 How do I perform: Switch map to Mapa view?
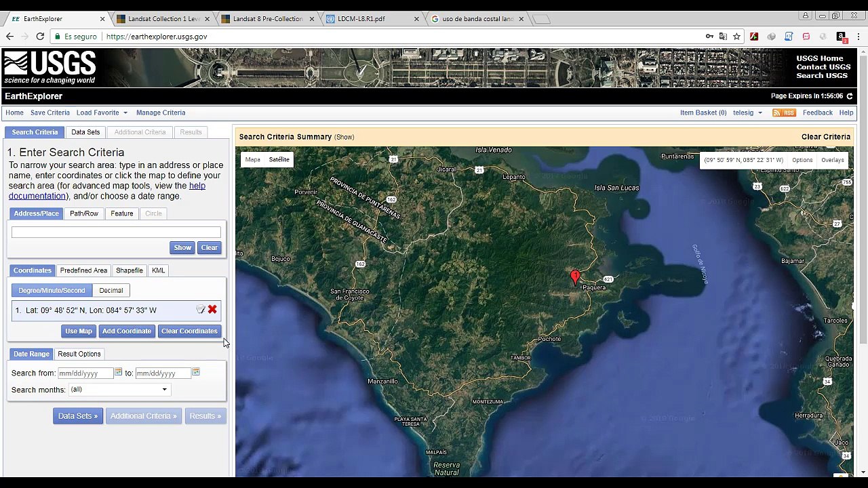(x=253, y=159)
